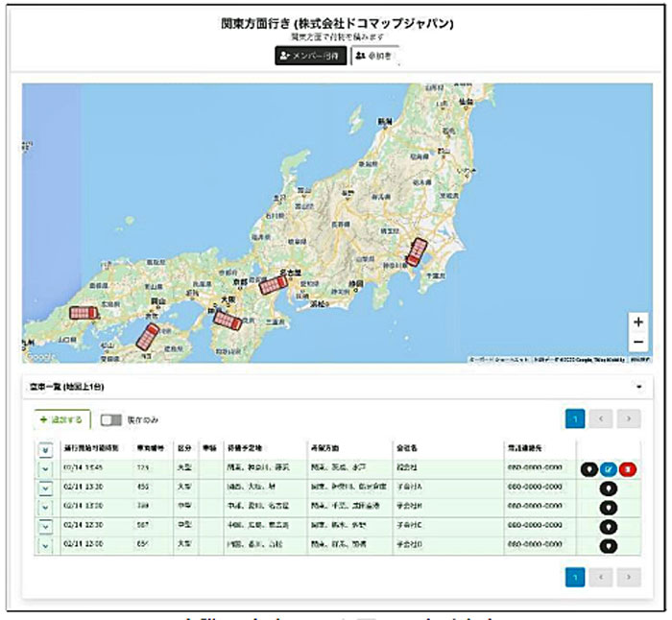672x620 pixels.
Task: Go to next page in top pagination
Action: click(629, 418)
